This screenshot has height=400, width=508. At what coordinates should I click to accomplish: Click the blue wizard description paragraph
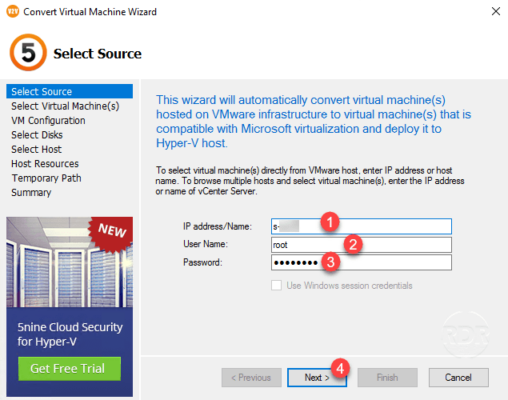[313, 121]
